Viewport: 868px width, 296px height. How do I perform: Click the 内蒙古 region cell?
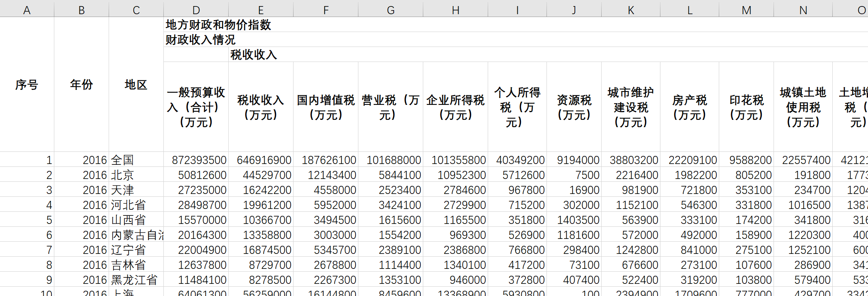pyautogui.click(x=136, y=235)
